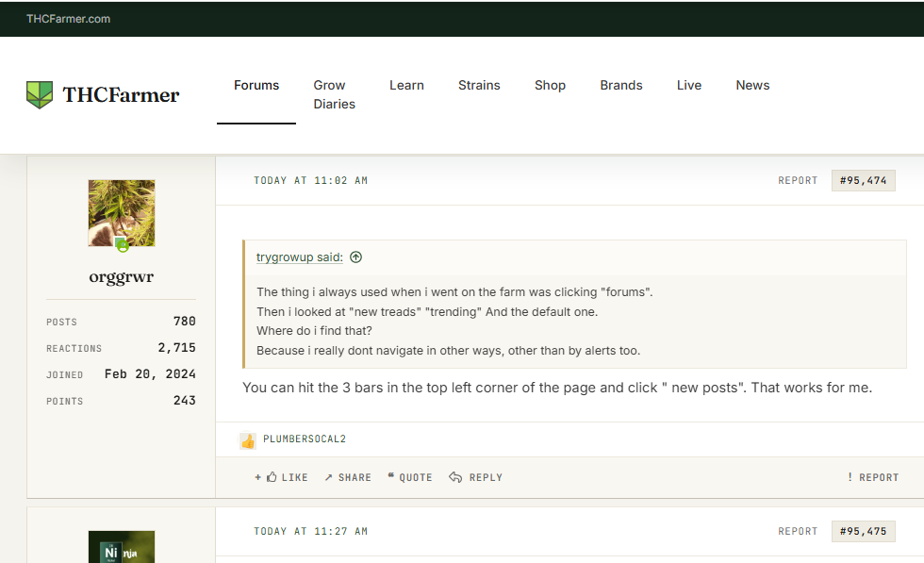924x563 pixels.
Task: Click the TODAY AT 11:02 AM timestamp
Action: click(x=310, y=180)
